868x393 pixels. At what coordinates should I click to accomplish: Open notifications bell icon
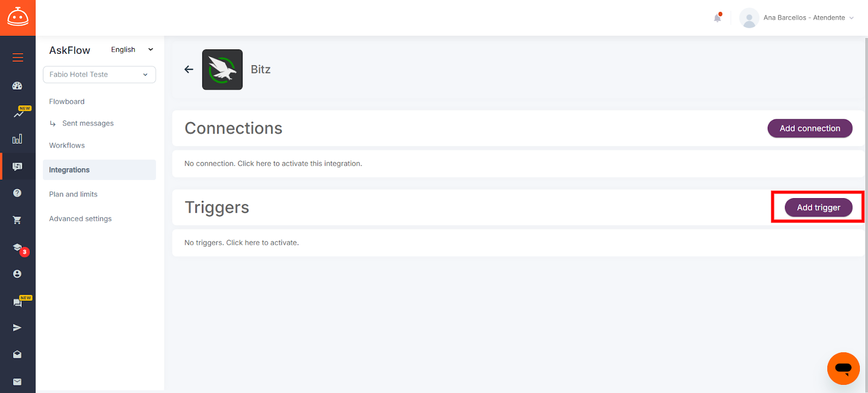(717, 18)
